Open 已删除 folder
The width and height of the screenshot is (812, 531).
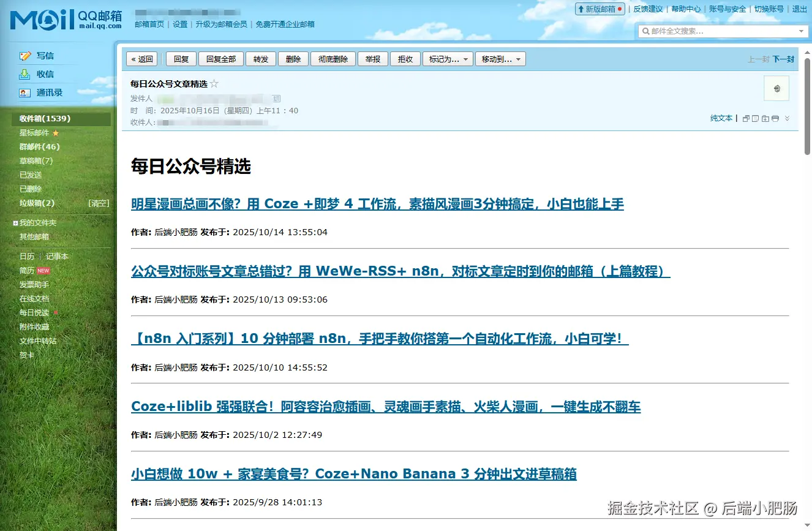pyautogui.click(x=31, y=189)
